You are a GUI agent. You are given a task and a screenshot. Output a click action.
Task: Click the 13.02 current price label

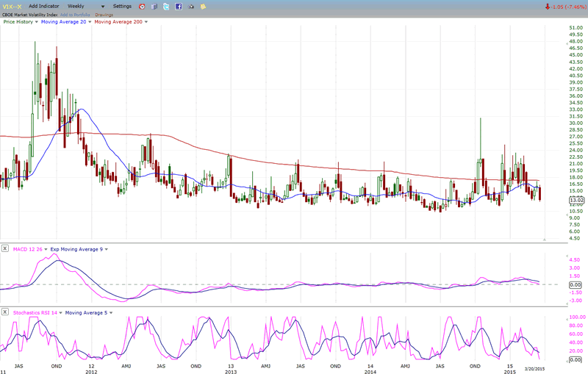576,200
